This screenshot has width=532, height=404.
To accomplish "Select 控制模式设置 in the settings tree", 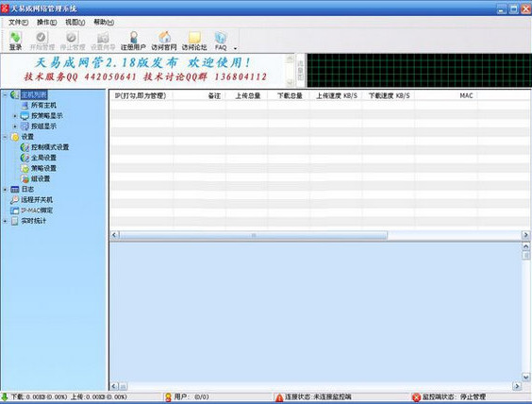I will [50, 147].
